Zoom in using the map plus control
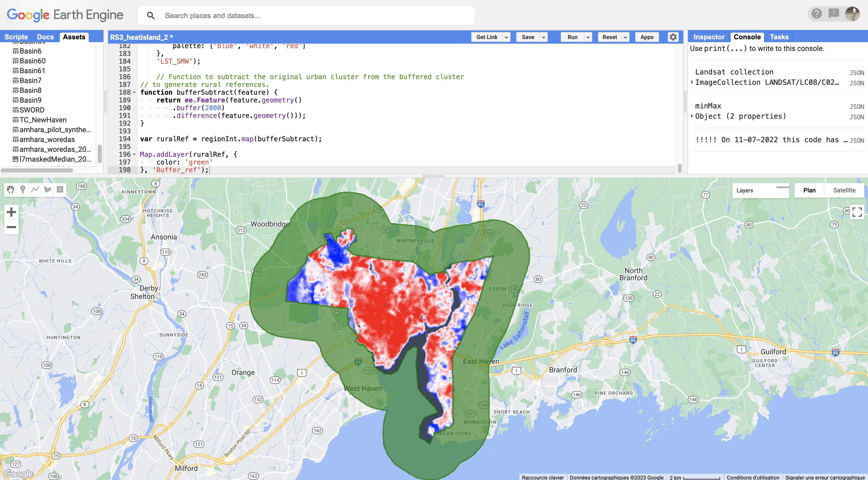The width and height of the screenshot is (868, 480). tap(11, 212)
